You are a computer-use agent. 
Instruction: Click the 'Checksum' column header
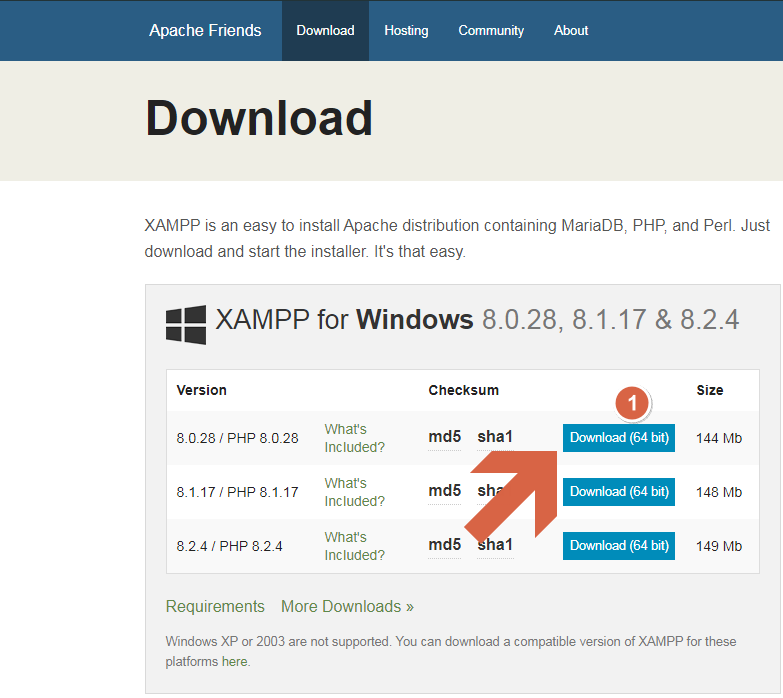click(x=463, y=390)
